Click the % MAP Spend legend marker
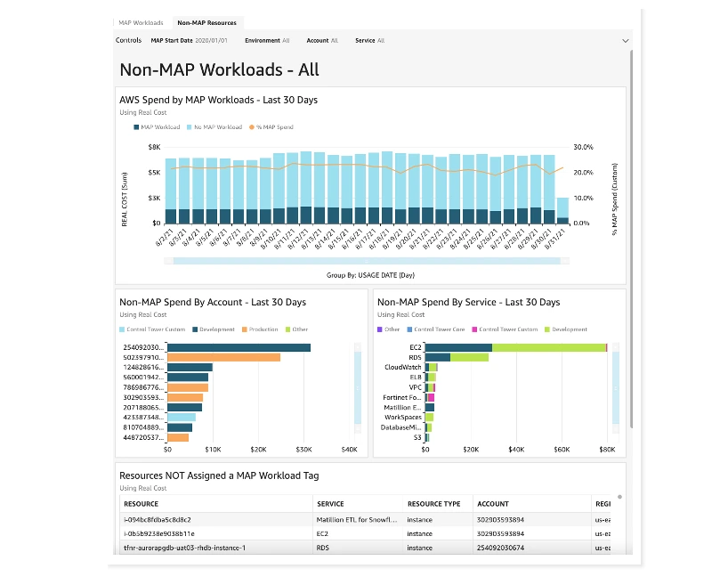Screen dimensions: 728x577 click(x=253, y=127)
